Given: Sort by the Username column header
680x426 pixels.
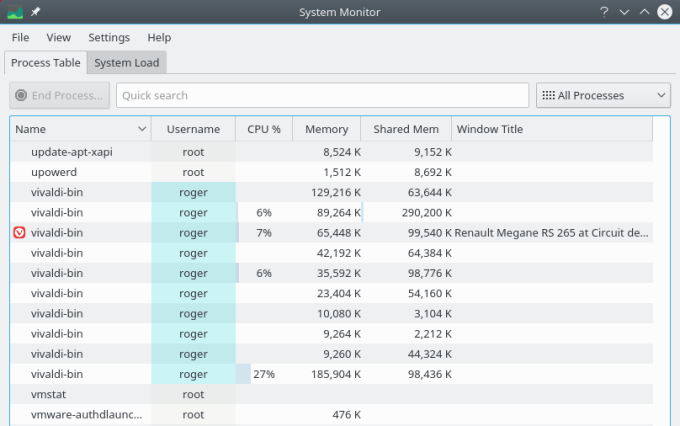Looking at the screenshot, I should [x=193, y=129].
